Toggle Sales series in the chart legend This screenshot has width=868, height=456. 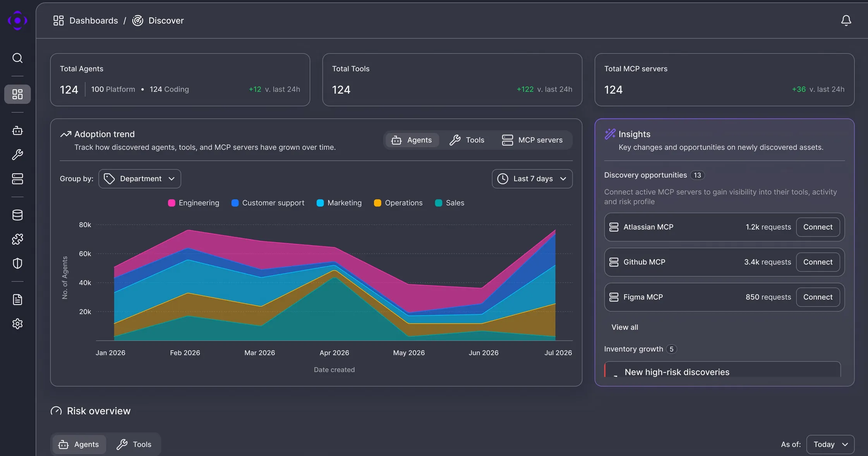(449, 203)
